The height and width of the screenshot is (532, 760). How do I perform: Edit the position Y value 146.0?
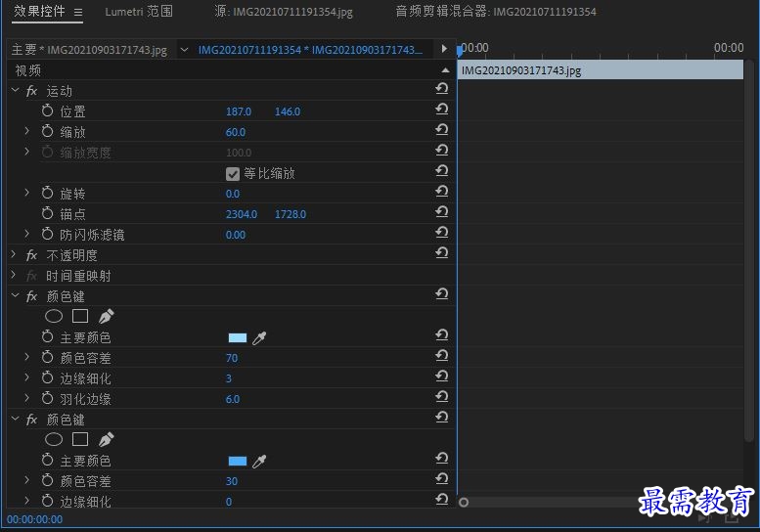point(288,111)
